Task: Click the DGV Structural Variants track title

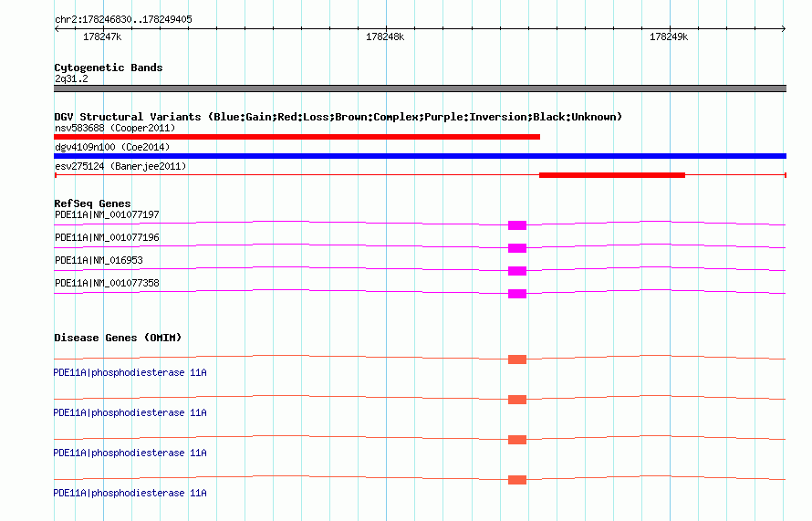Action: [x=338, y=117]
